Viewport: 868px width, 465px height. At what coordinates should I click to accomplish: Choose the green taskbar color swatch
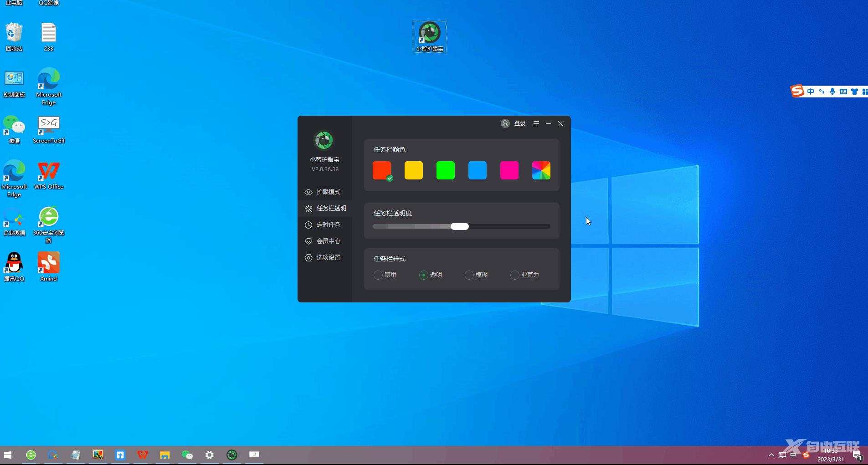click(x=446, y=170)
